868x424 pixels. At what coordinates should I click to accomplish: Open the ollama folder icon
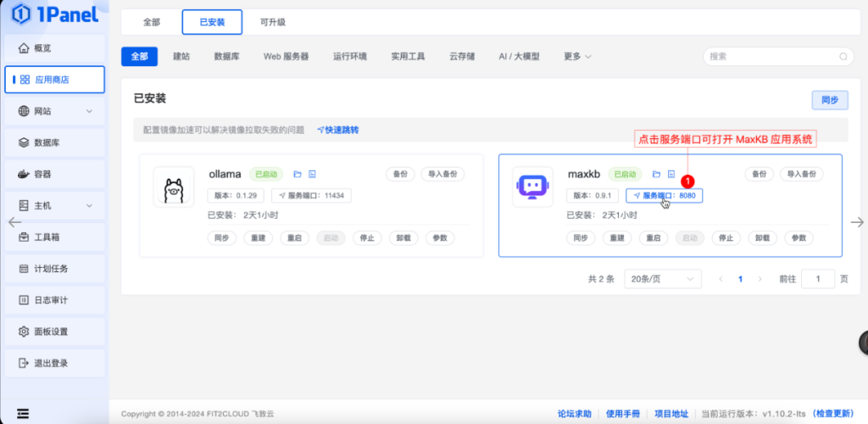[298, 175]
